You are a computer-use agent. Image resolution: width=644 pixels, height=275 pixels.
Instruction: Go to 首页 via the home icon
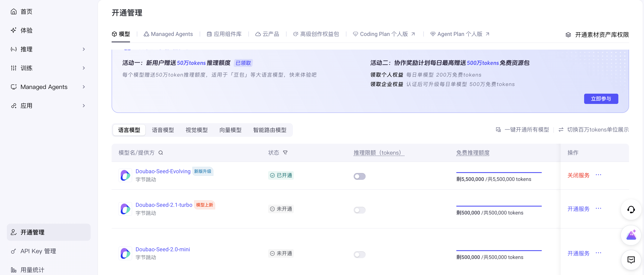pyautogui.click(x=14, y=12)
